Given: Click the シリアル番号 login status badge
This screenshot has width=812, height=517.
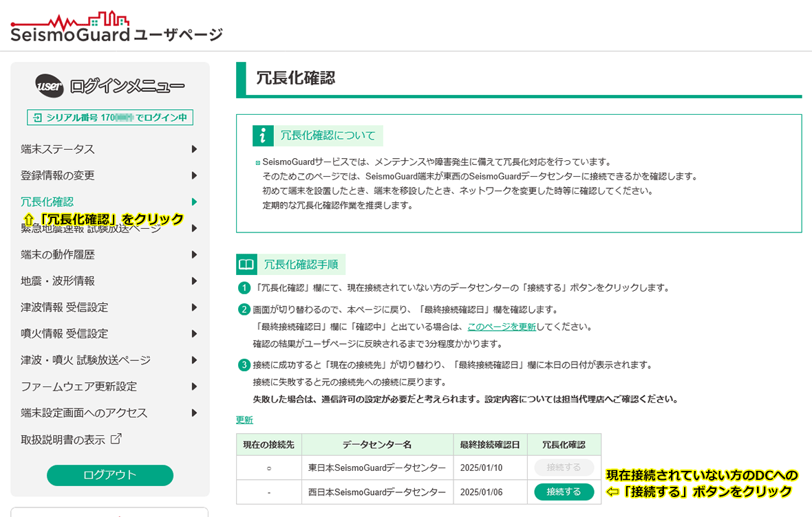Looking at the screenshot, I should tap(110, 118).
